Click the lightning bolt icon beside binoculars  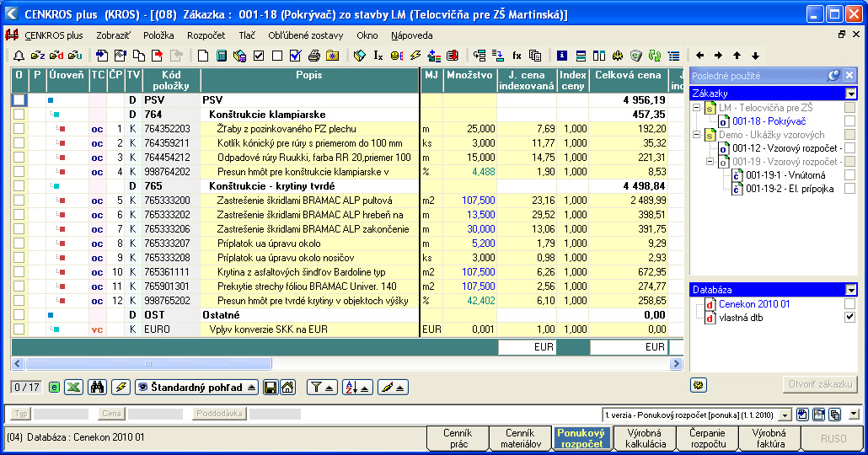(121, 387)
